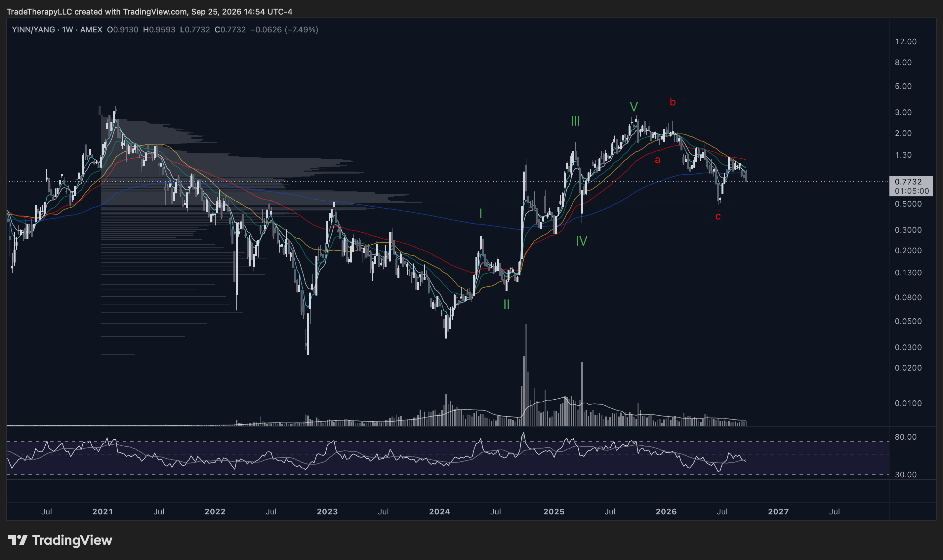The height and width of the screenshot is (560, 943).
Task: Click the TradingView logo at the bottom
Action: pos(60,540)
